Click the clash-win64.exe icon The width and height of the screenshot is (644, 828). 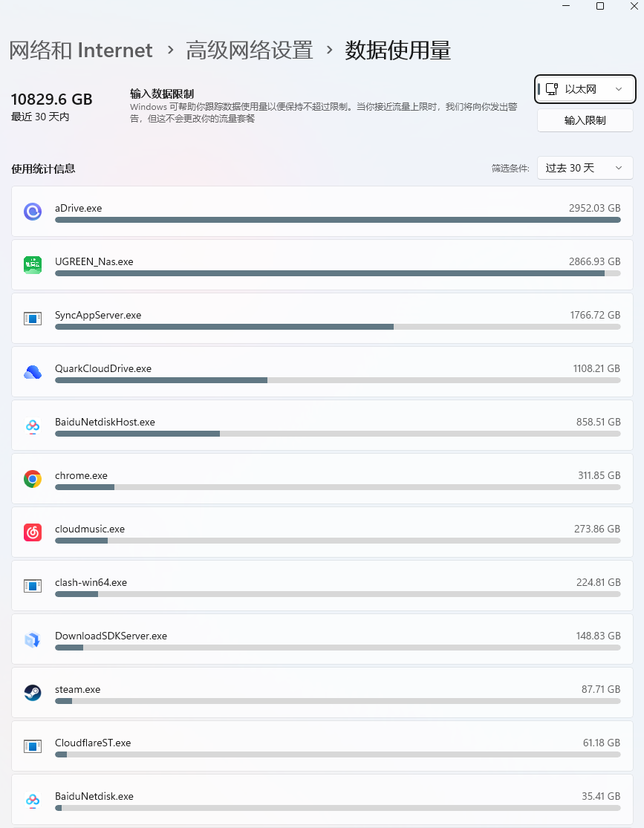click(33, 586)
